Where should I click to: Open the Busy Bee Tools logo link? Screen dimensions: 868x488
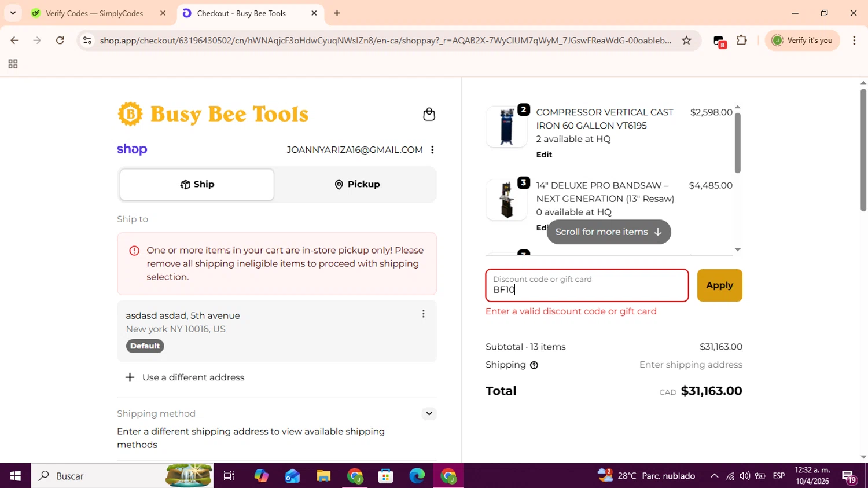pos(214,114)
